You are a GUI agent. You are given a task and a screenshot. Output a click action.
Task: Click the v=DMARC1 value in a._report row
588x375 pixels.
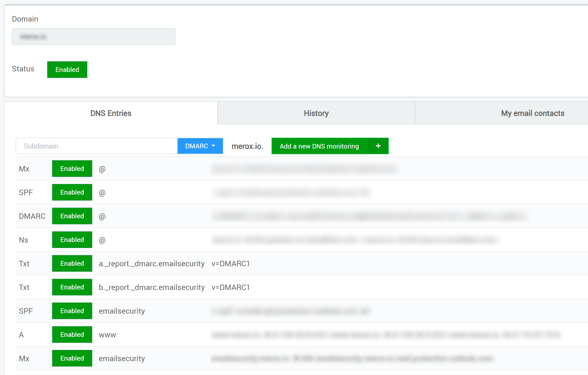[x=231, y=264]
